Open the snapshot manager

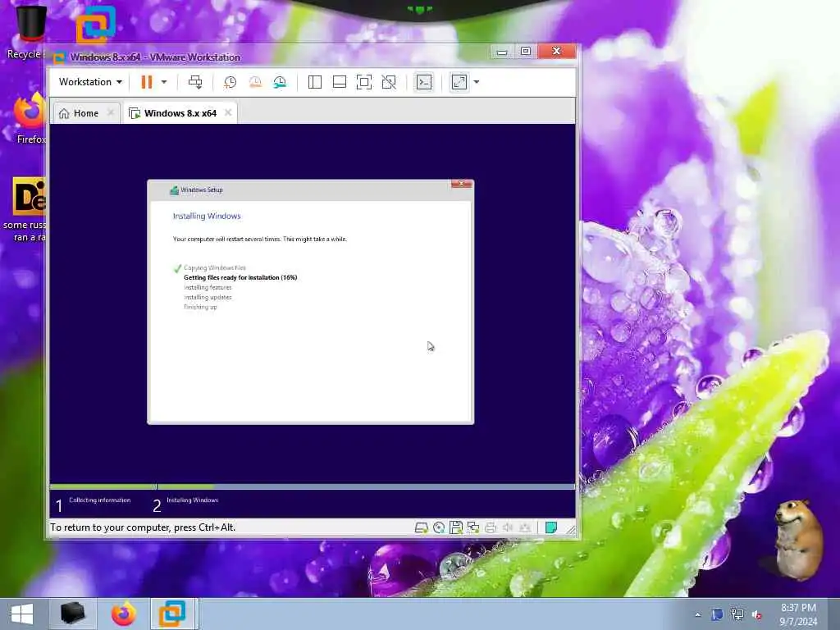pyautogui.click(x=280, y=82)
